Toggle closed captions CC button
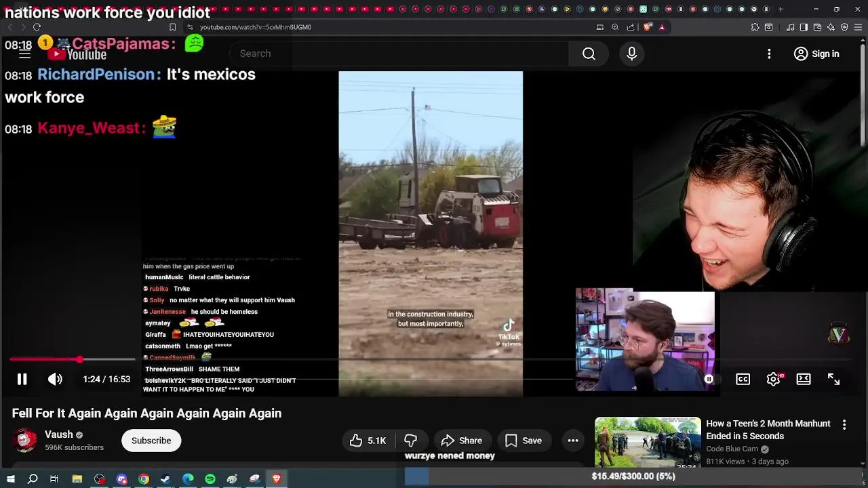 click(743, 380)
